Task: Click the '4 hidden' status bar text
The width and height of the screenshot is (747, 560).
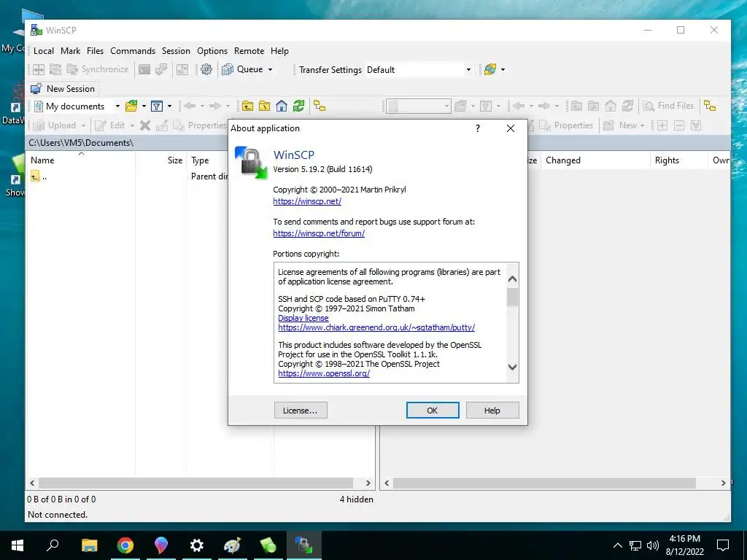Action: (356, 499)
